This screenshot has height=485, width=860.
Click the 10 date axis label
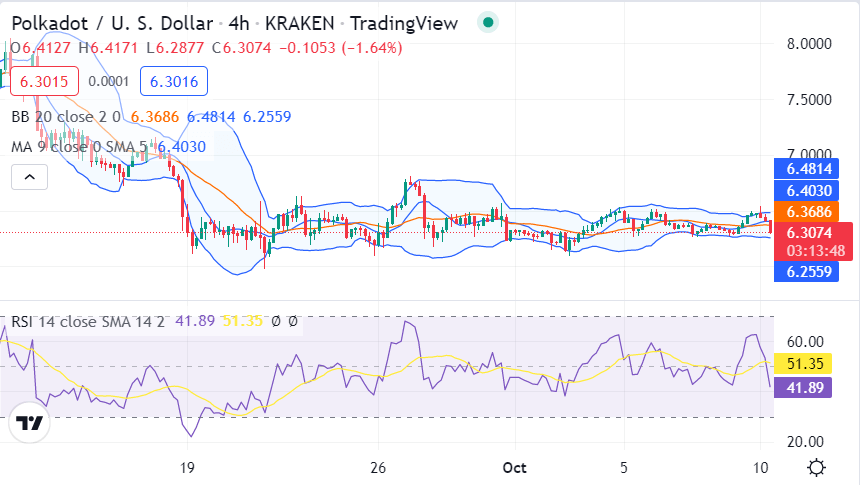point(760,468)
